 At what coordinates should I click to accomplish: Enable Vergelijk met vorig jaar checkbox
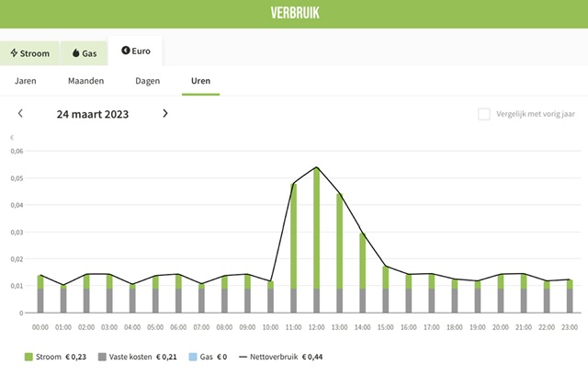click(x=484, y=114)
